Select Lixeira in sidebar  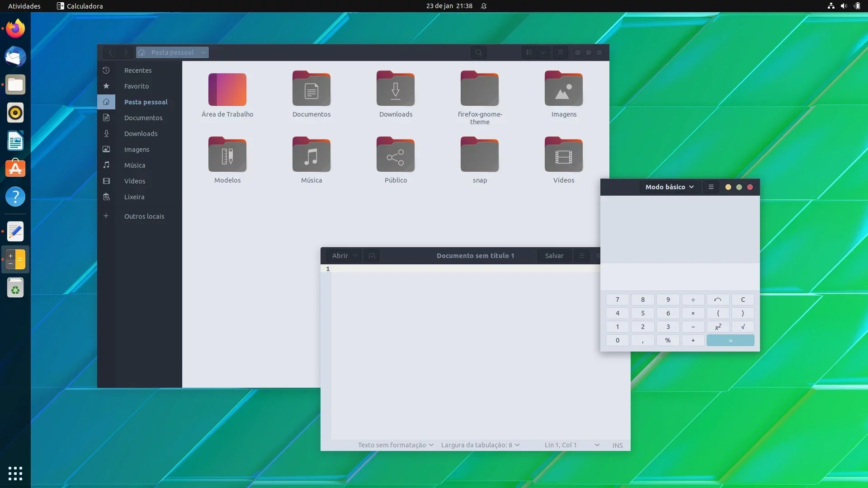tap(140, 197)
